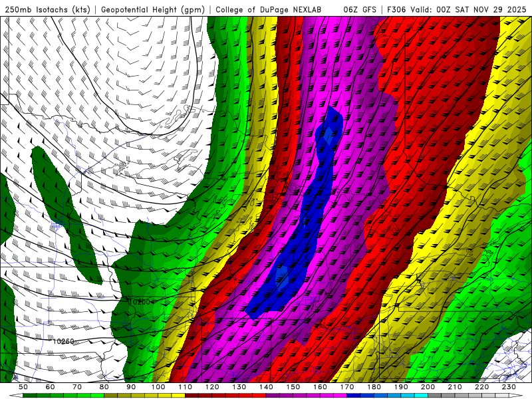The image size is (532, 399).
Task: Click the 10200 height contour label
Action: (139, 302)
